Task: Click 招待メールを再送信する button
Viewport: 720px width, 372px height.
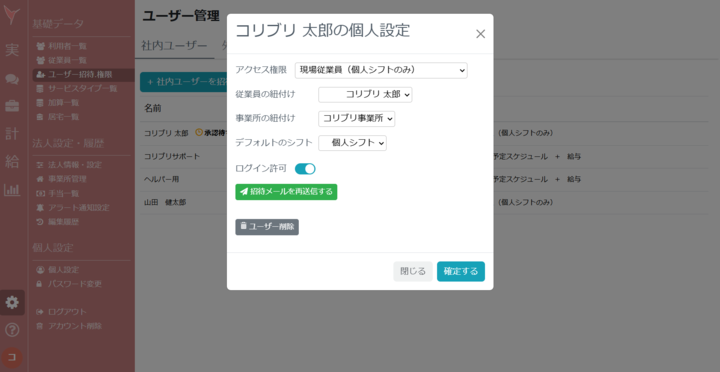Action: point(286,192)
